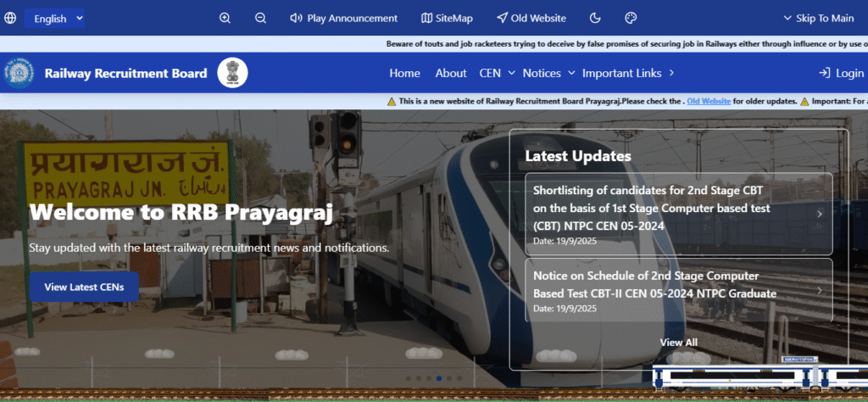
Task: Click the zoom in magnifier icon
Action: pyautogui.click(x=225, y=19)
